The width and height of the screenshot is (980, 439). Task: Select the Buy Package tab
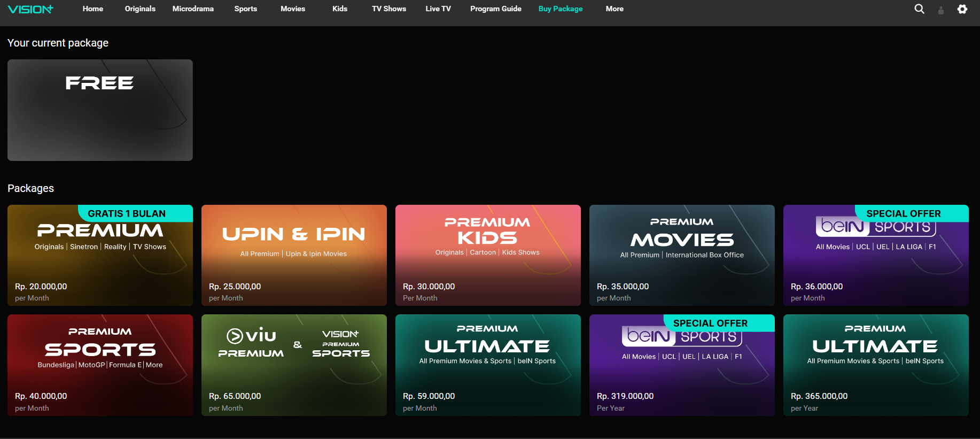pyautogui.click(x=561, y=9)
